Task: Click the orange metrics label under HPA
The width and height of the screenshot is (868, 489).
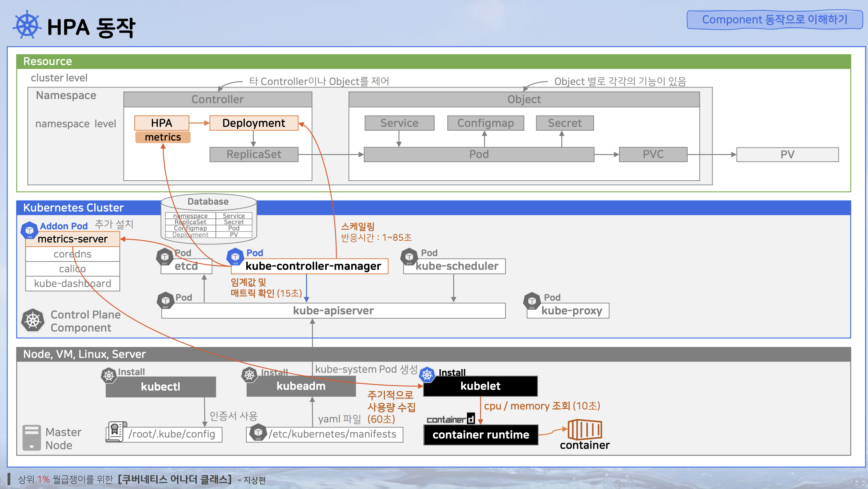Action: (x=163, y=137)
